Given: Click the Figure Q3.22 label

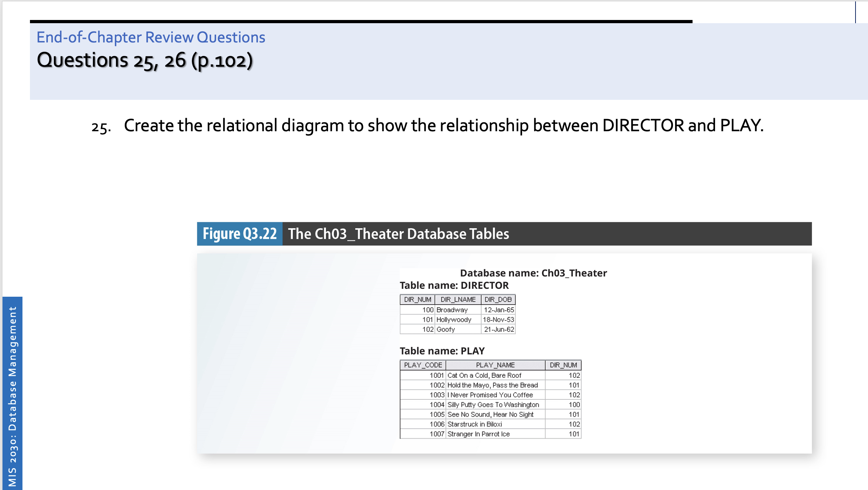Looking at the screenshot, I should [240, 234].
